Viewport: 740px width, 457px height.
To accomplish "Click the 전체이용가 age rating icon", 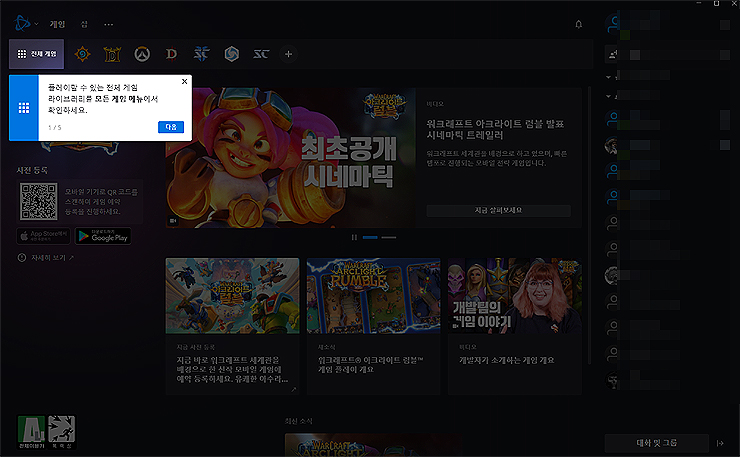I will pyautogui.click(x=31, y=432).
